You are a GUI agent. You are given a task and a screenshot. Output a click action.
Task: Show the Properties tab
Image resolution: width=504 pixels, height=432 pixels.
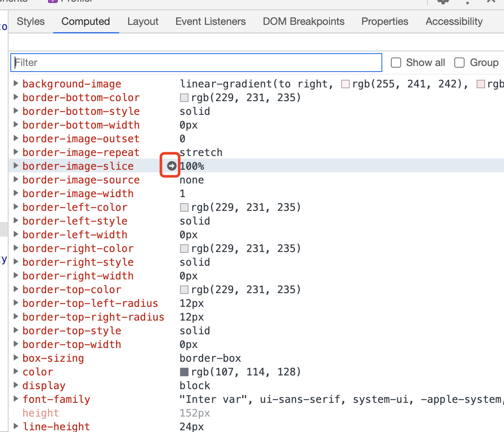pos(385,21)
